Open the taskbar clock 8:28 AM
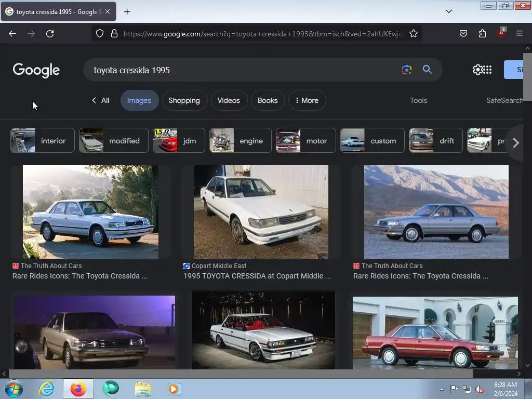This screenshot has width=532, height=399. point(506,389)
